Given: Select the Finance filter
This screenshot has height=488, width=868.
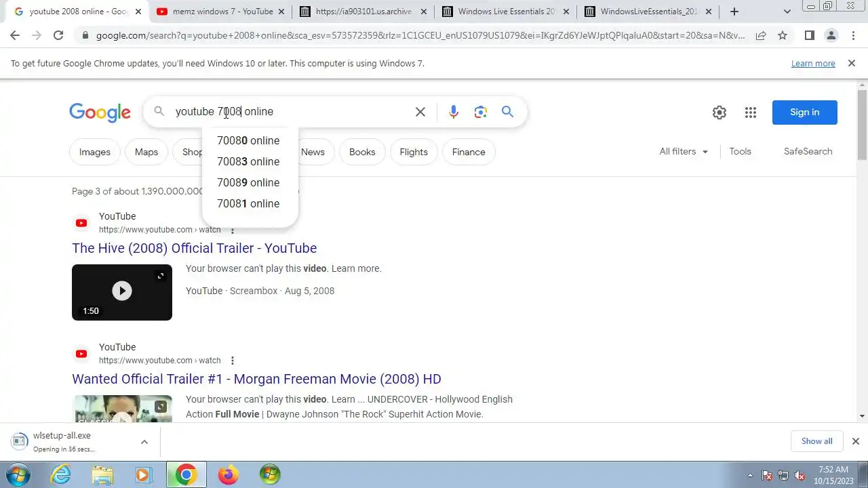Looking at the screenshot, I should [x=469, y=152].
